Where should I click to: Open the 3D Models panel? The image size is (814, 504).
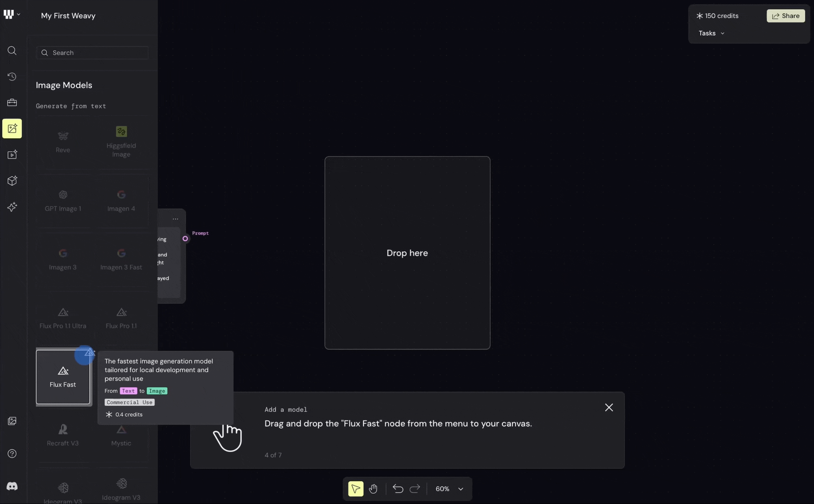(x=12, y=181)
